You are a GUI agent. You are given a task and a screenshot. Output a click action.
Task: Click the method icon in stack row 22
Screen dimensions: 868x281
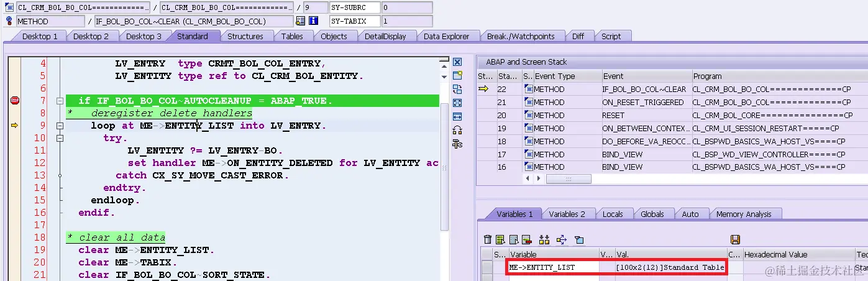click(528, 89)
